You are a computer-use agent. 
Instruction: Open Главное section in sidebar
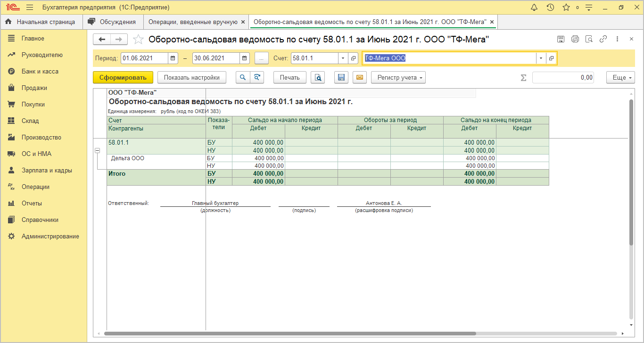pos(43,39)
